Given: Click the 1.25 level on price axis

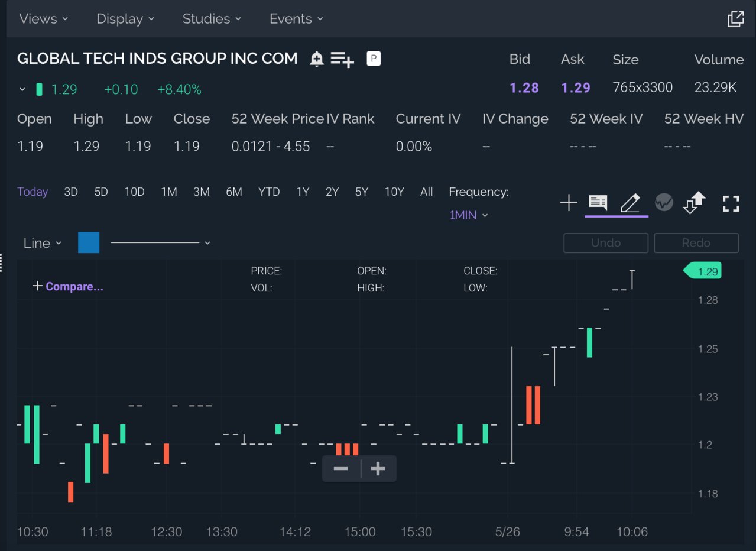Looking at the screenshot, I should (708, 349).
